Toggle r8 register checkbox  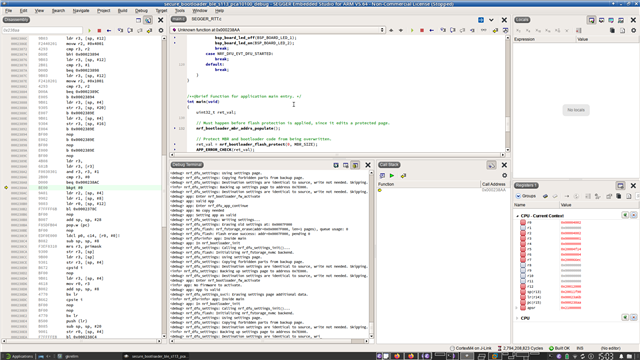pyautogui.click(x=523, y=265)
